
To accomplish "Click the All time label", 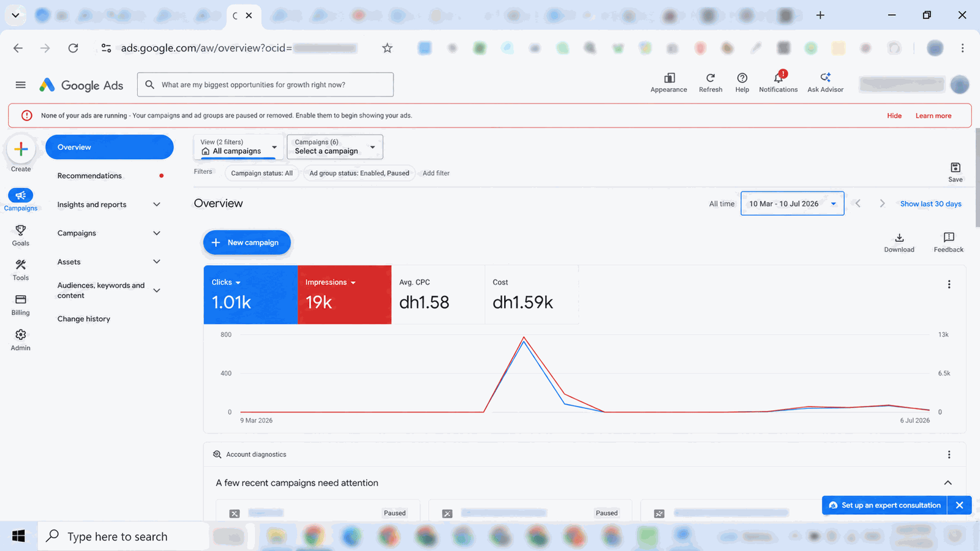I will [722, 204].
